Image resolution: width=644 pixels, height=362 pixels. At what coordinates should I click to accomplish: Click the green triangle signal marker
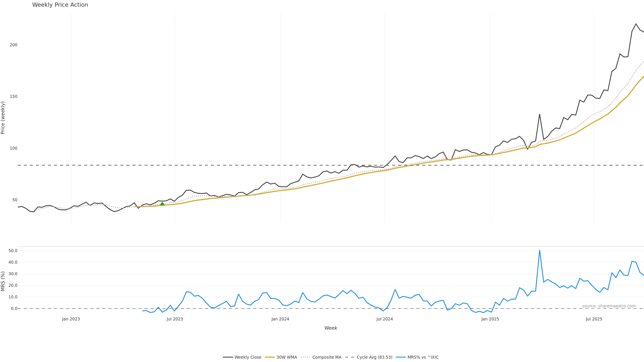coord(162,204)
